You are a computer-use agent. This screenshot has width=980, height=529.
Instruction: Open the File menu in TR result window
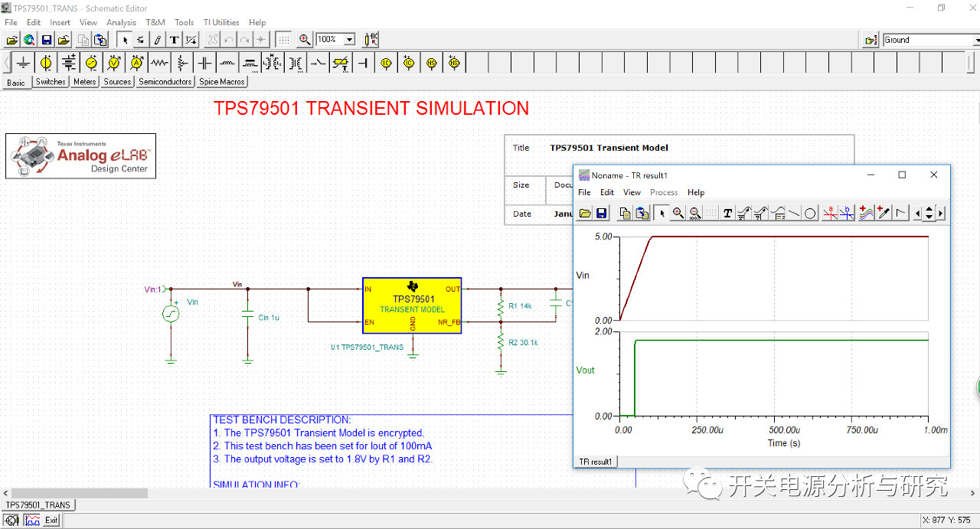(x=584, y=192)
